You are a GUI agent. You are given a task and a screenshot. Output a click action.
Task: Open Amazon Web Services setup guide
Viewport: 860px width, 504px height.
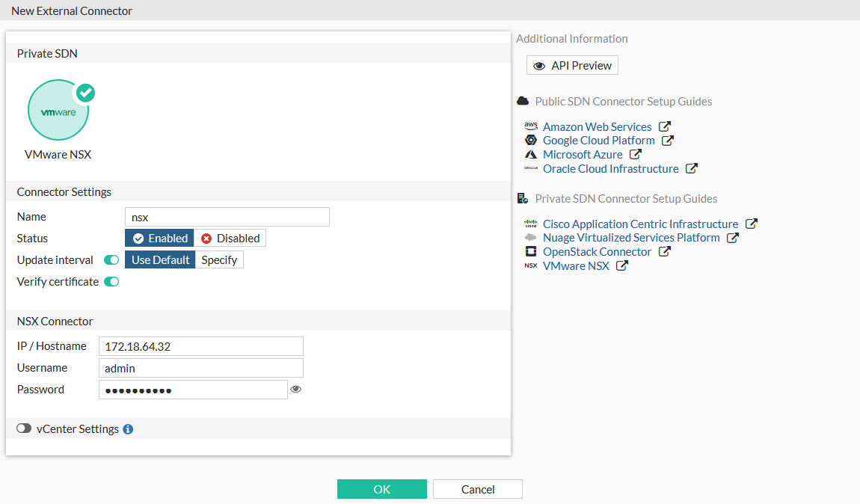tap(598, 126)
